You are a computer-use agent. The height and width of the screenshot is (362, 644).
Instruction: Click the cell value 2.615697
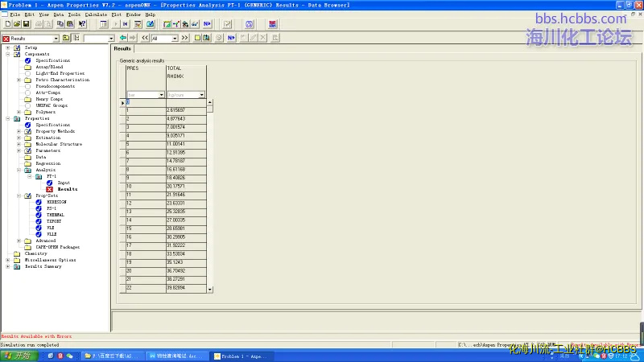click(186, 110)
